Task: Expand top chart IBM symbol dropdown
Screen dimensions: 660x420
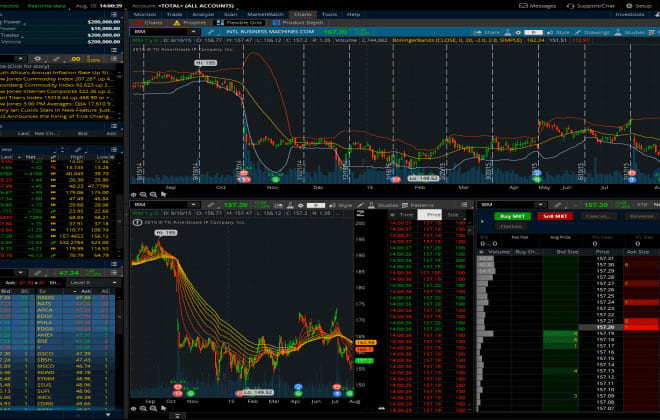Action: 193,32
